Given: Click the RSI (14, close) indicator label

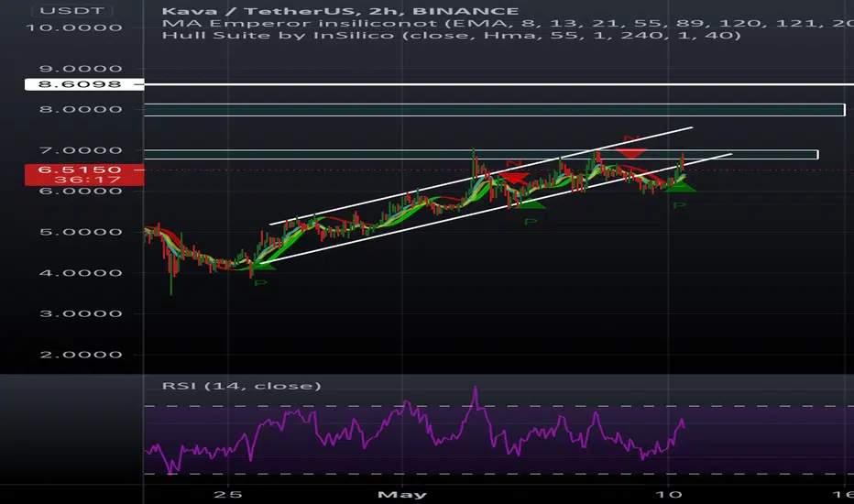Looking at the screenshot, I should coord(241,386).
